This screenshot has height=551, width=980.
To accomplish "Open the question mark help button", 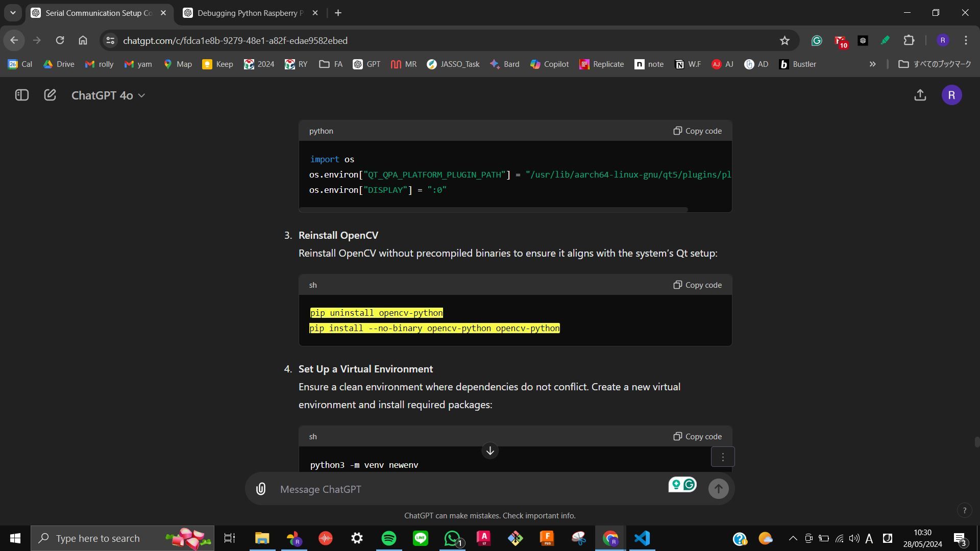I will (x=964, y=510).
